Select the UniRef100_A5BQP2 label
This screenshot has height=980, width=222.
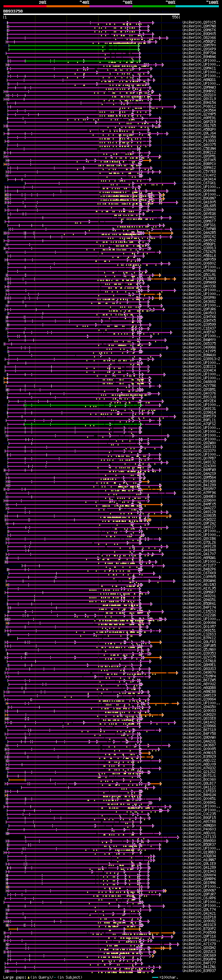[x=199, y=41]
